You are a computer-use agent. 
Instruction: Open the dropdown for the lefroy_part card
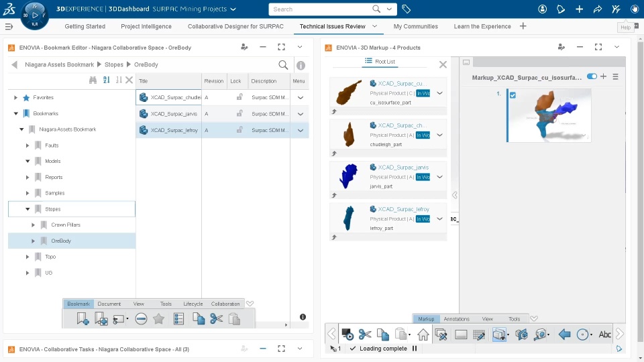click(x=439, y=219)
